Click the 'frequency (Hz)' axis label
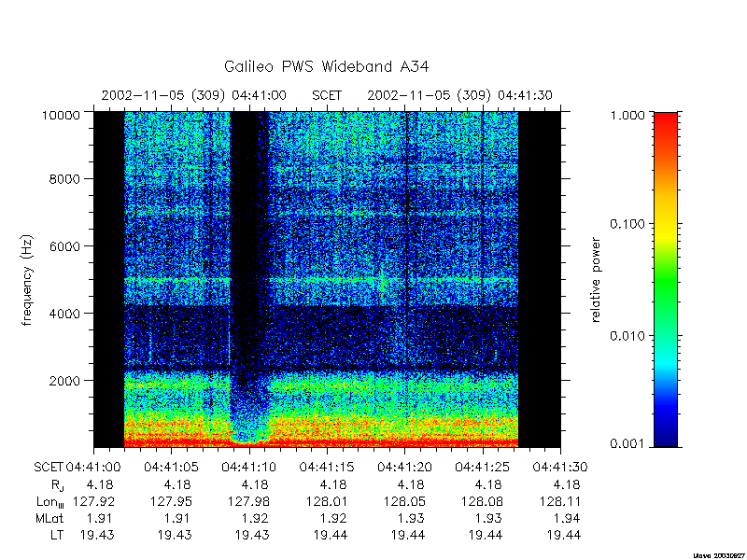This screenshot has height=560, width=747. tap(28, 280)
